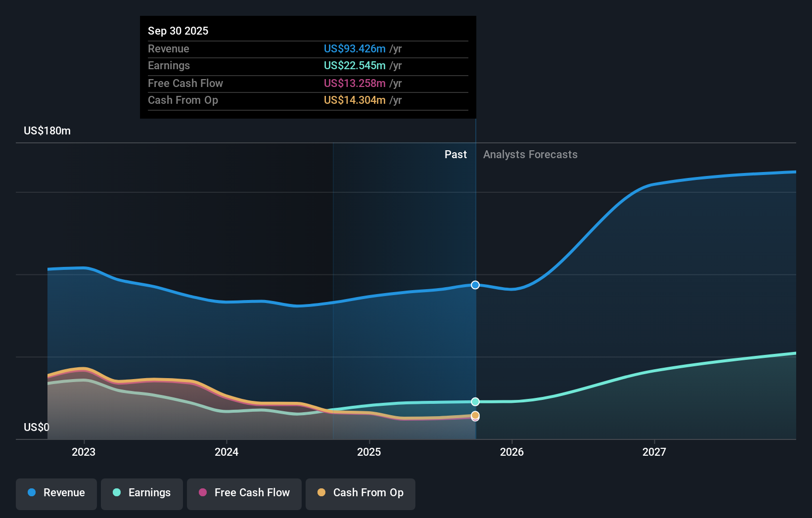This screenshot has width=812, height=518.
Task: Click the pink Free Cash Flow legend dot icon
Action: click(202, 493)
